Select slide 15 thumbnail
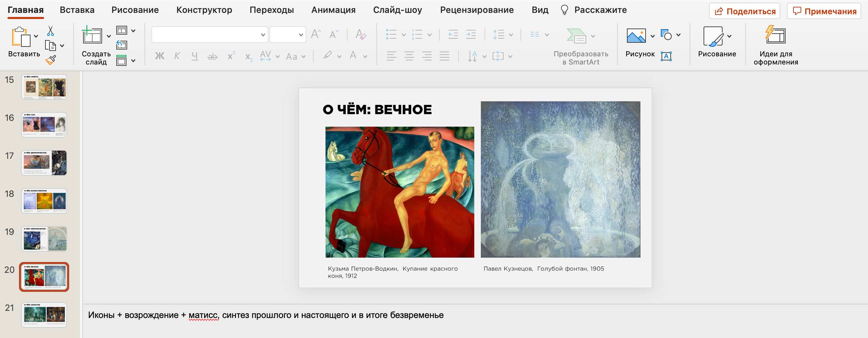The height and width of the screenshot is (338, 868). 44,87
